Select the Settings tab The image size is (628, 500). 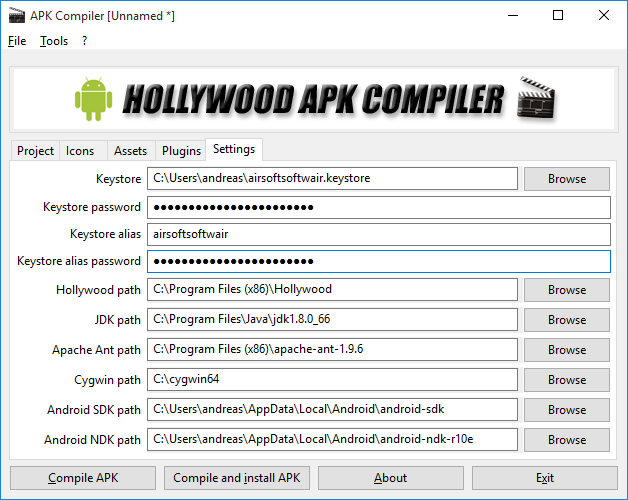coord(234,149)
